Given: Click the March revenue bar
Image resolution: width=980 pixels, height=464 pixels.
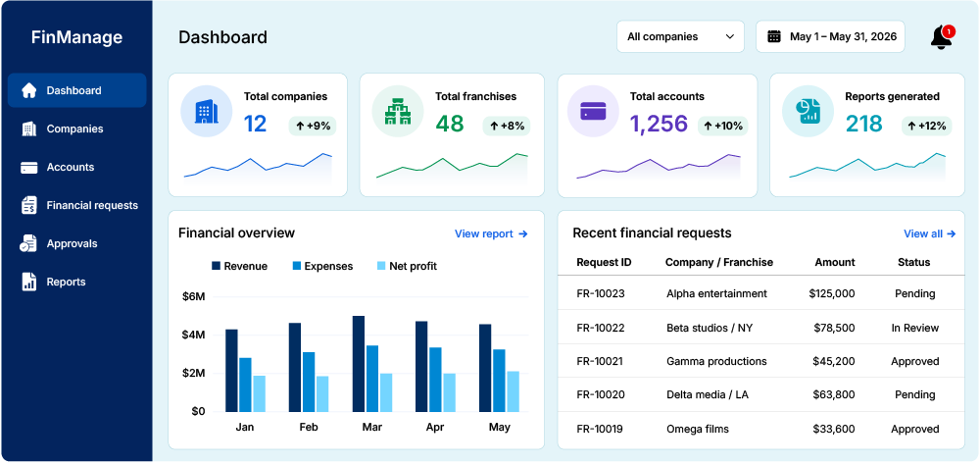Looking at the screenshot, I should coord(358,364).
